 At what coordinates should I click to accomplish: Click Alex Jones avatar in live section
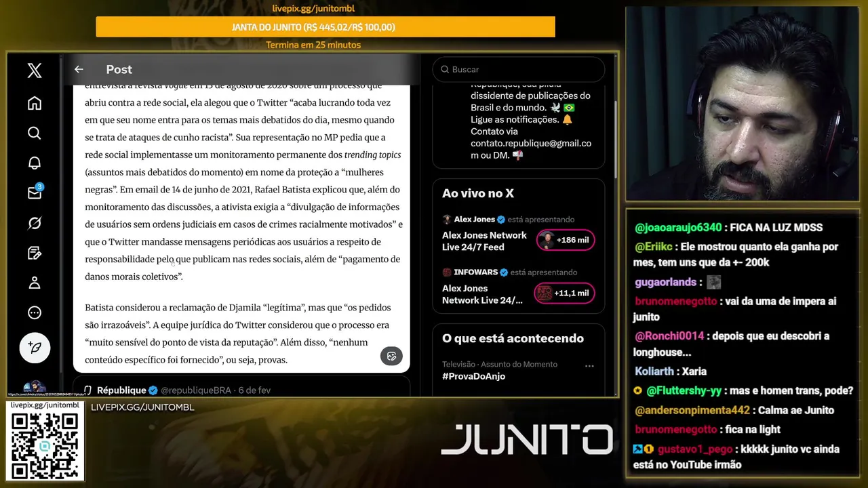[447, 220]
